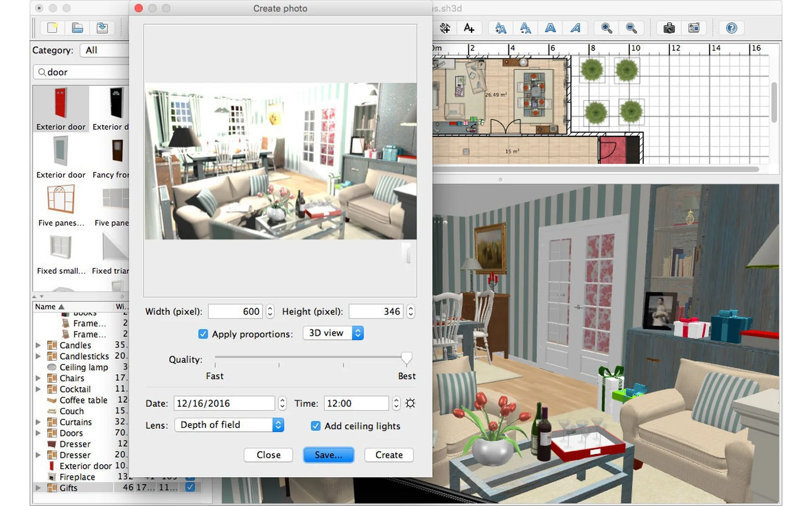Click the Open home folder icon
This screenshot has height=506, width=812.
[77, 28]
